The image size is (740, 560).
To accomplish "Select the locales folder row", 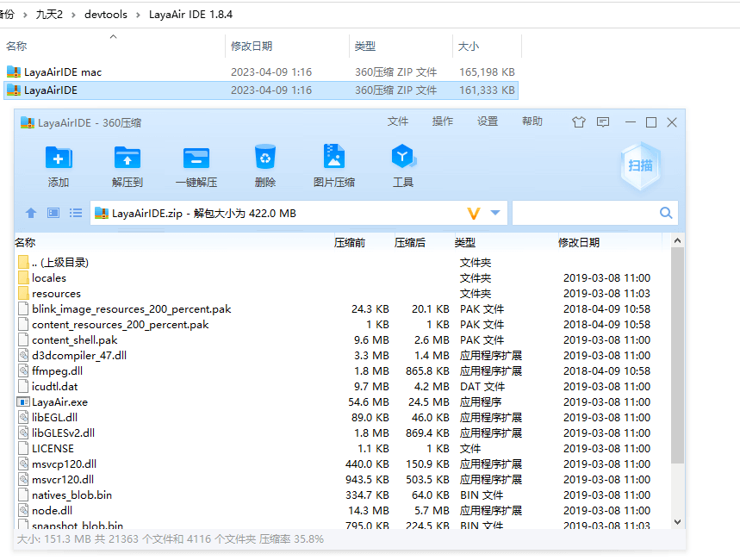I will (x=342, y=277).
